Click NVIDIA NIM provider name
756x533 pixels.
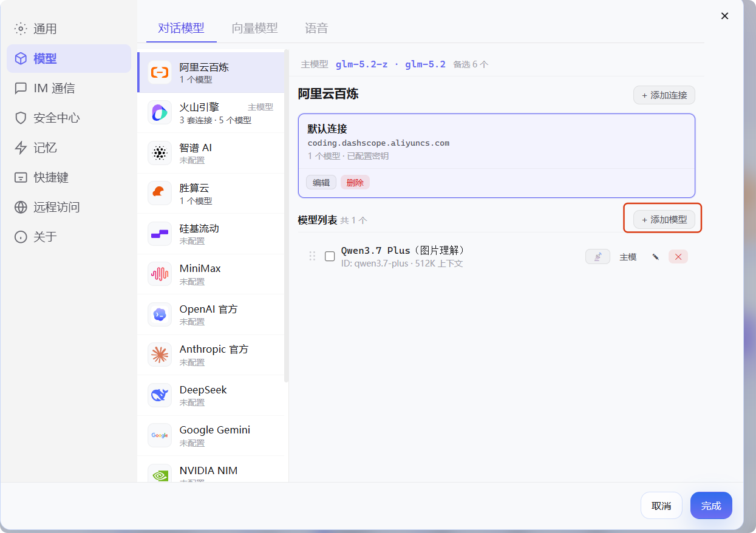[x=208, y=470]
